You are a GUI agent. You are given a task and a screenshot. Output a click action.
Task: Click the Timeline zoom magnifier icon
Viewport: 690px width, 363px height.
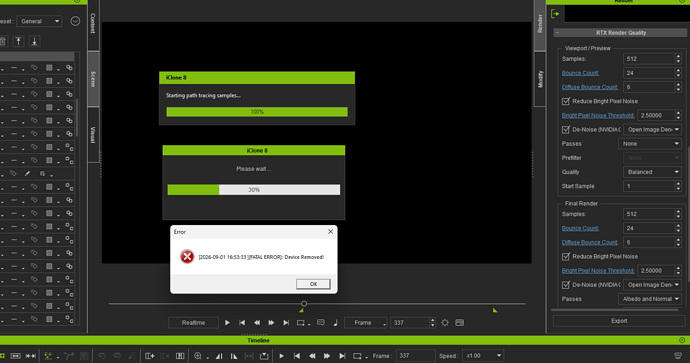[198, 356]
